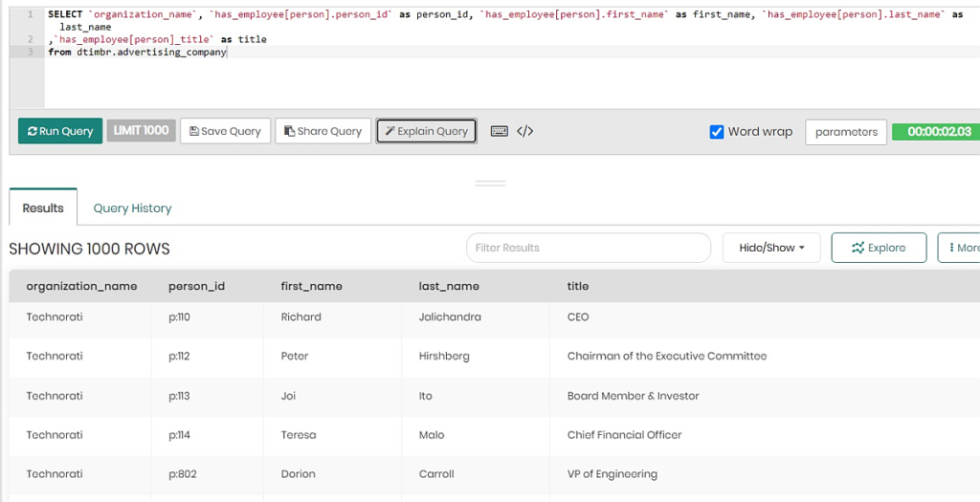The width and height of the screenshot is (980, 502).
Task: Open the parameters button
Action: (x=846, y=132)
